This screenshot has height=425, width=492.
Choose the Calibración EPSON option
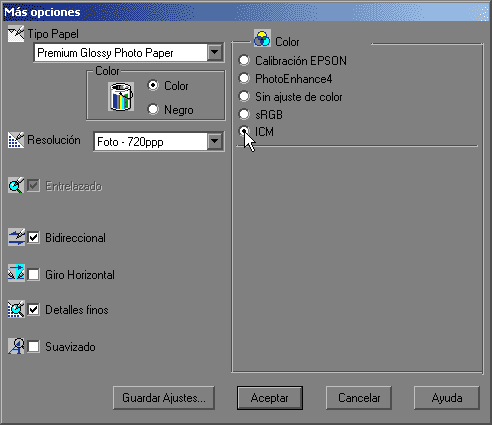coord(244,60)
